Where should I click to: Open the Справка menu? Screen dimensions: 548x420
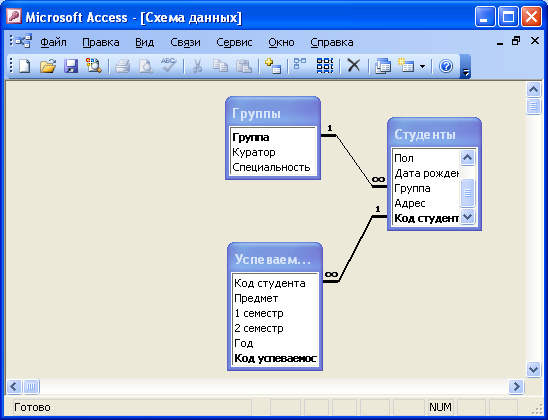(x=332, y=42)
